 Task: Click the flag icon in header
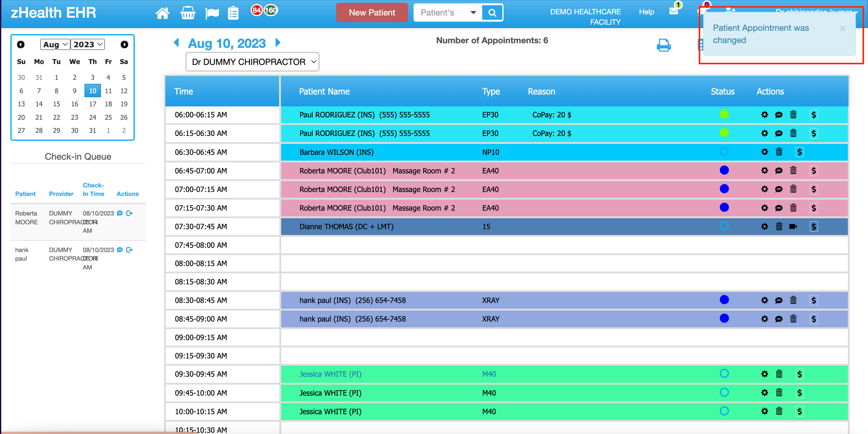[x=212, y=13]
